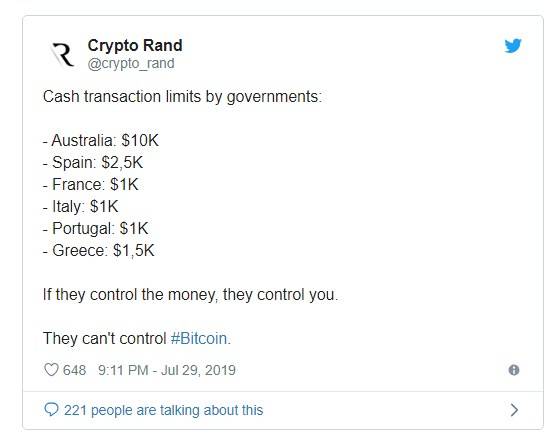Visit the @crypto_rand handle link
The width and height of the screenshot is (560, 446).
[131, 64]
